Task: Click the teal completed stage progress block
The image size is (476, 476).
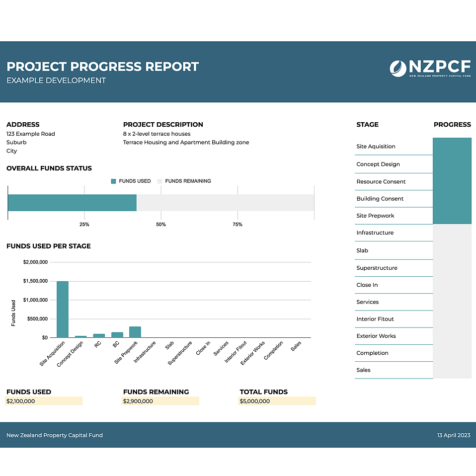Action: tap(452, 180)
